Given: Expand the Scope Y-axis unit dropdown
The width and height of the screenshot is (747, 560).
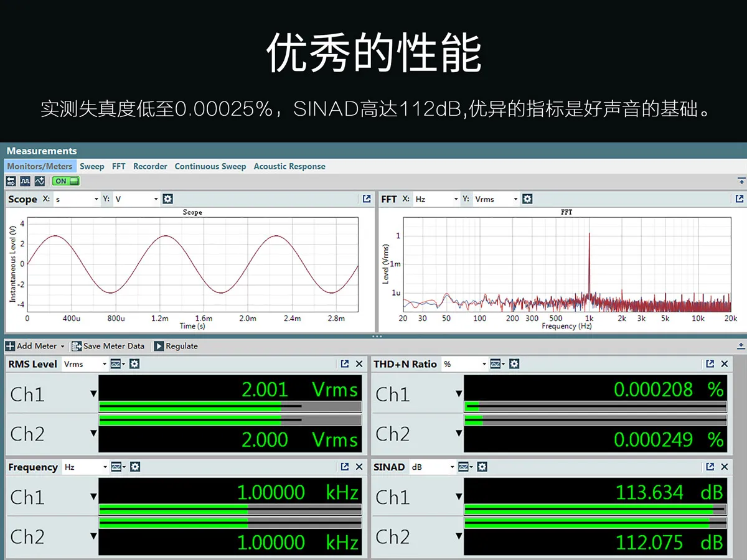Looking at the screenshot, I should pyautogui.click(x=156, y=199).
